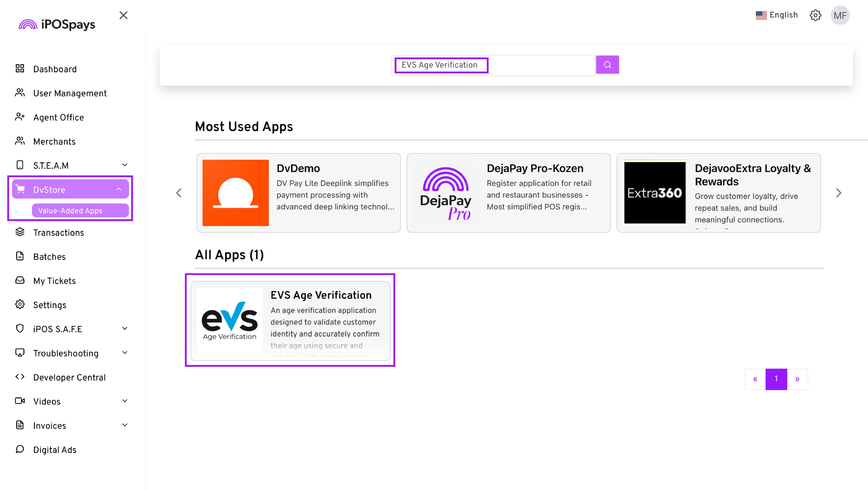Close the sidebar with X icon
This screenshot has width=868, height=490.
click(123, 15)
